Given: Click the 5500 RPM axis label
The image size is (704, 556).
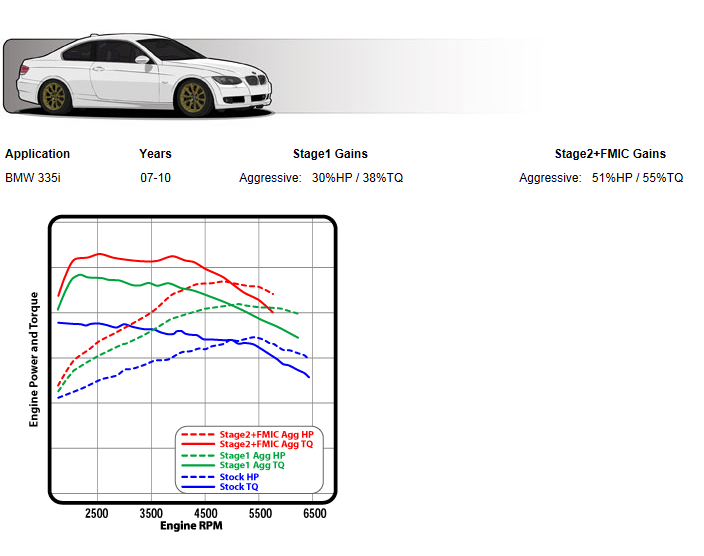Looking at the screenshot, I should (260, 513).
